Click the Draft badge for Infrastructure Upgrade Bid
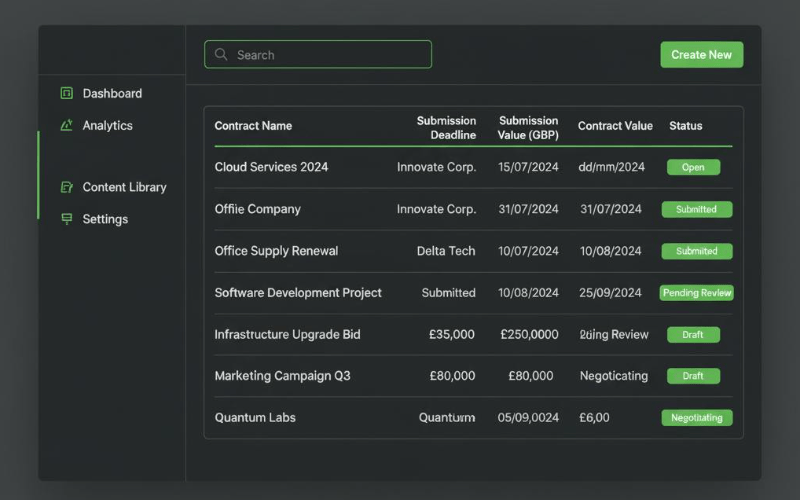Image resolution: width=800 pixels, height=500 pixels. [x=693, y=335]
